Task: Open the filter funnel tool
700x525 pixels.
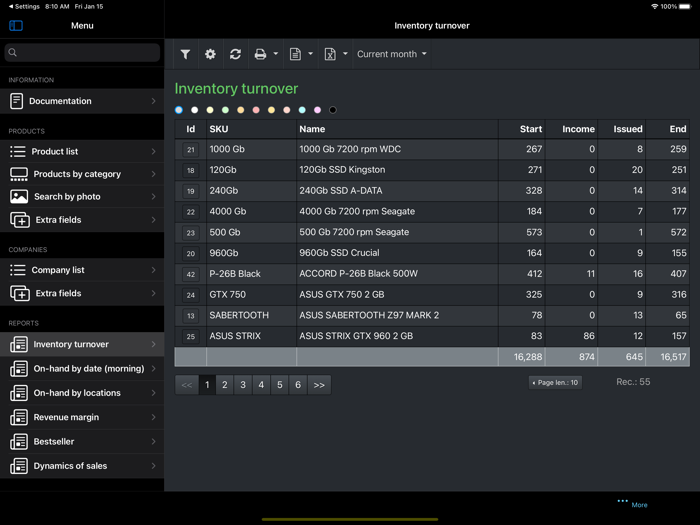Action: pyautogui.click(x=185, y=54)
